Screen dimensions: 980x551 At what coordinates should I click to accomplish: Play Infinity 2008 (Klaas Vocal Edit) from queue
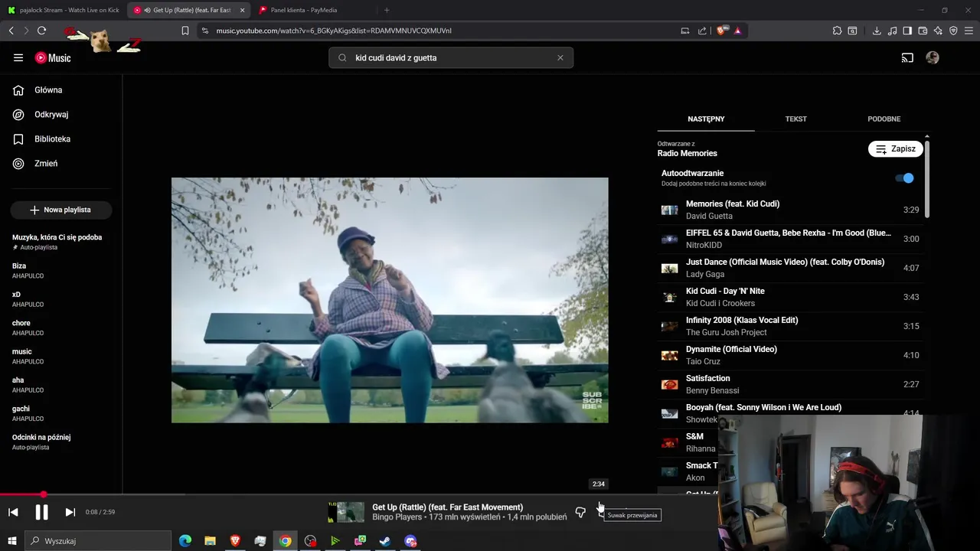(790, 326)
